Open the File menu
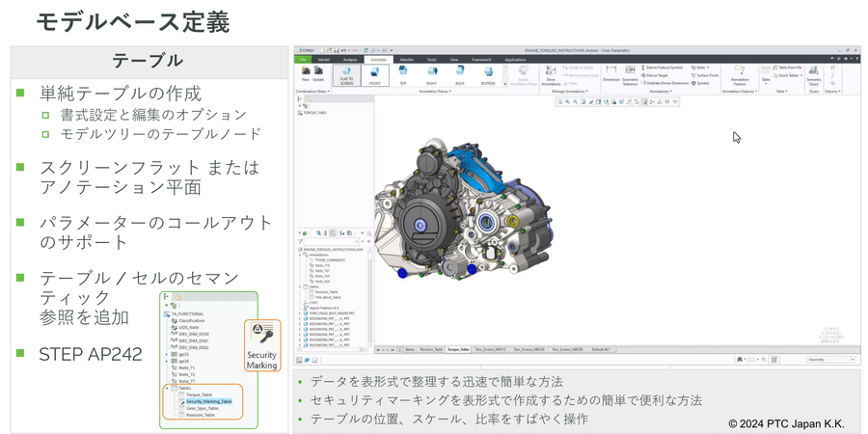 tap(302, 59)
